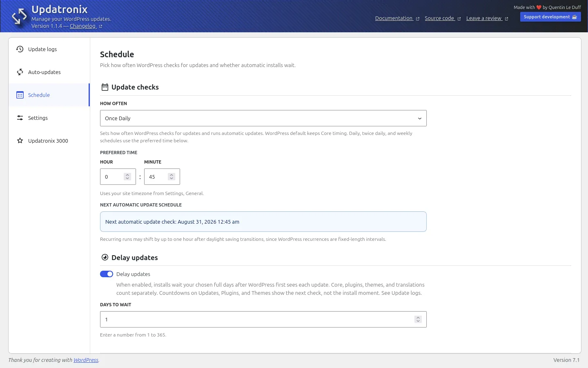The width and height of the screenshot is (588, 368).
Task: Click the Updatronix logo icon
Action: [x=19, y=17]
